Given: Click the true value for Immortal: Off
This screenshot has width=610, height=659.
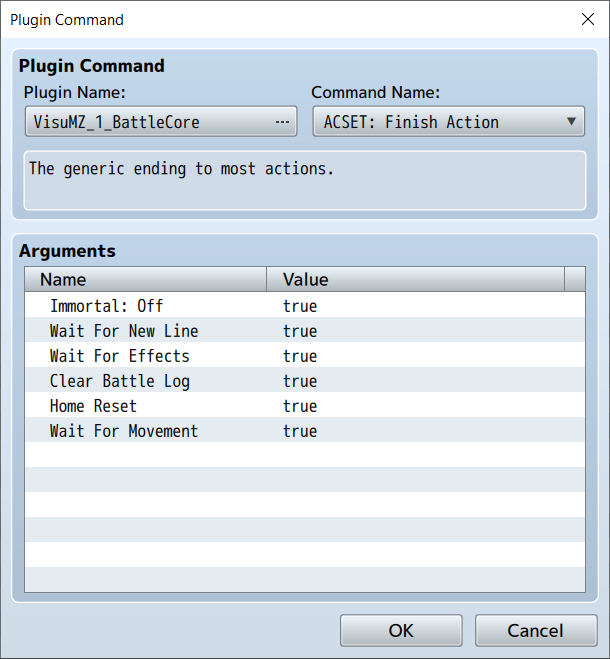Looking at the screenshot, I should point(300,306).
